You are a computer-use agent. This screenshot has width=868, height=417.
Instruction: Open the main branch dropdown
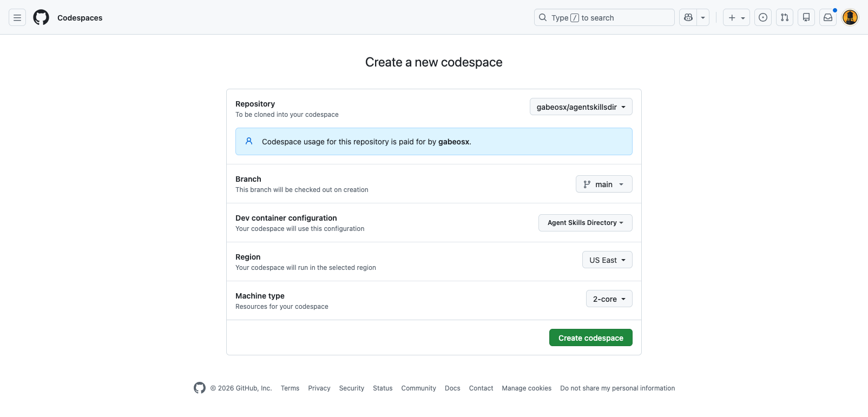click(604, 184)
